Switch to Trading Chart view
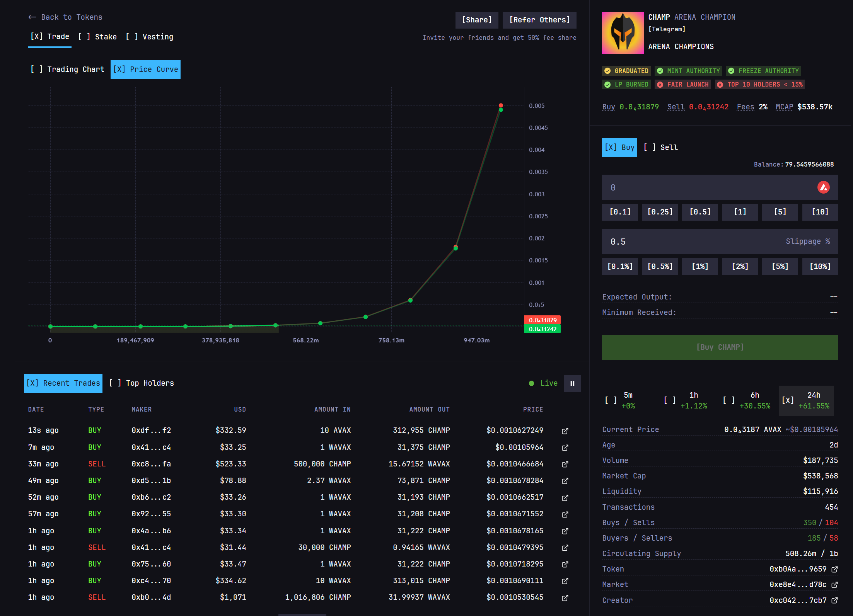The width and height of the screenshot is (853, 616). 68,70
